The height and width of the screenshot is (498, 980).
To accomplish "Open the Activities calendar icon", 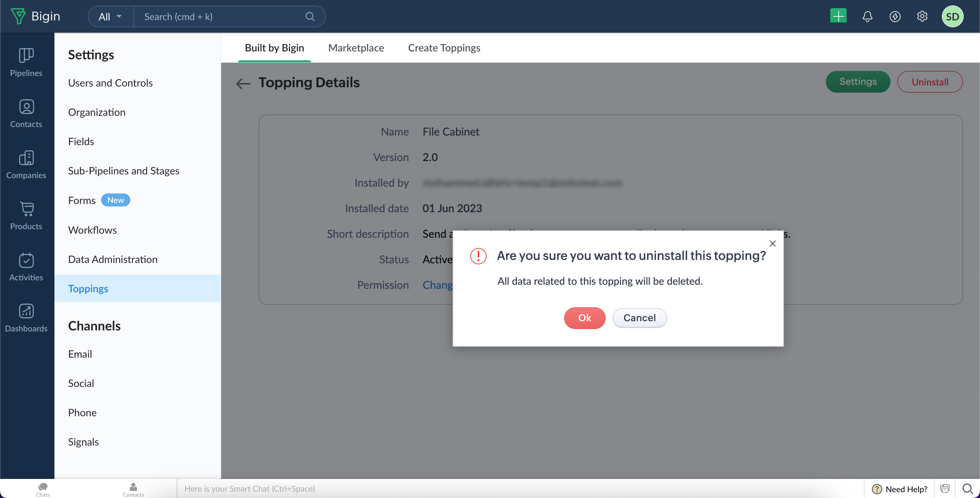I will [x=26, y=261].
